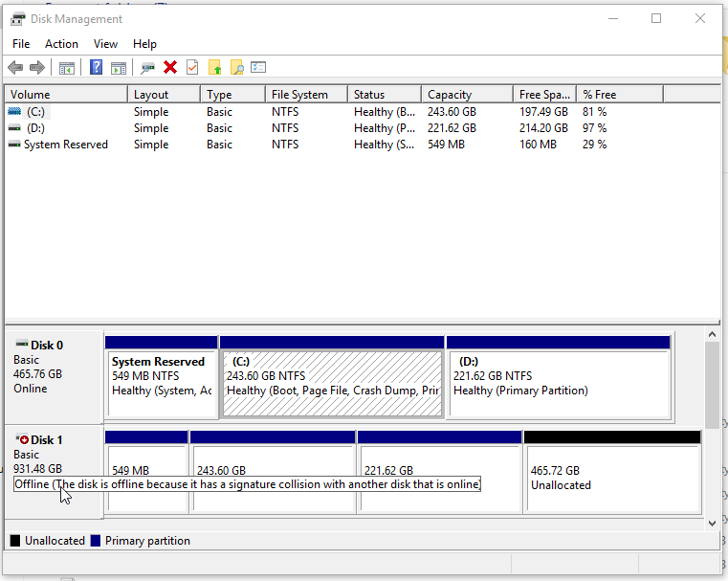Viewport: 728px width, 581px height.
Task: Toggle the console tree pane icon
Action: click(67, 67)
